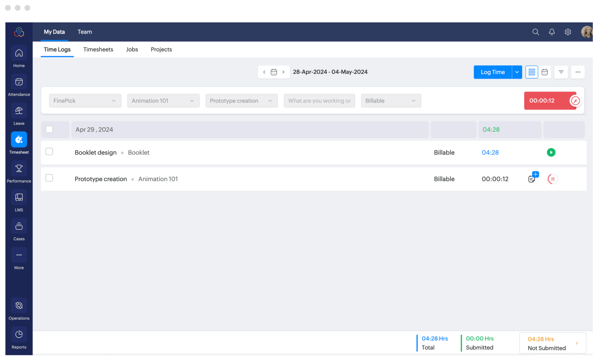
Task: Click the task description input field
Action: tap(320, 100)
